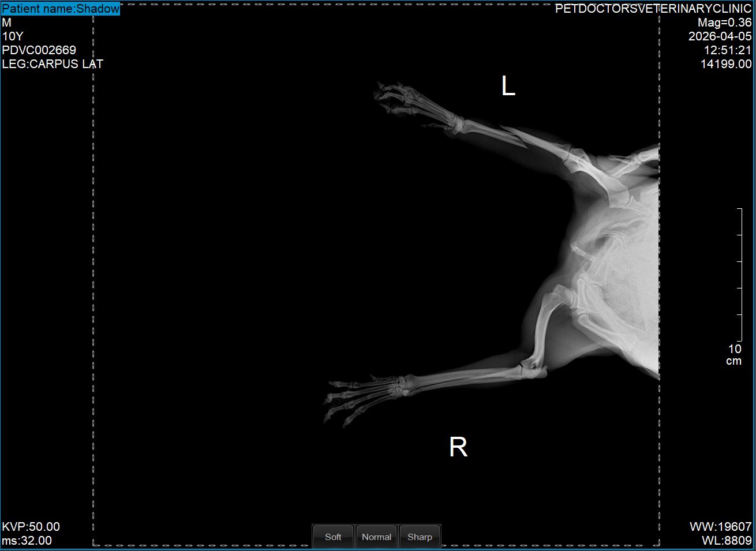Click the WW:19607 window width value
The width and height of the screenshot is (756, 551).
[721, 527]
